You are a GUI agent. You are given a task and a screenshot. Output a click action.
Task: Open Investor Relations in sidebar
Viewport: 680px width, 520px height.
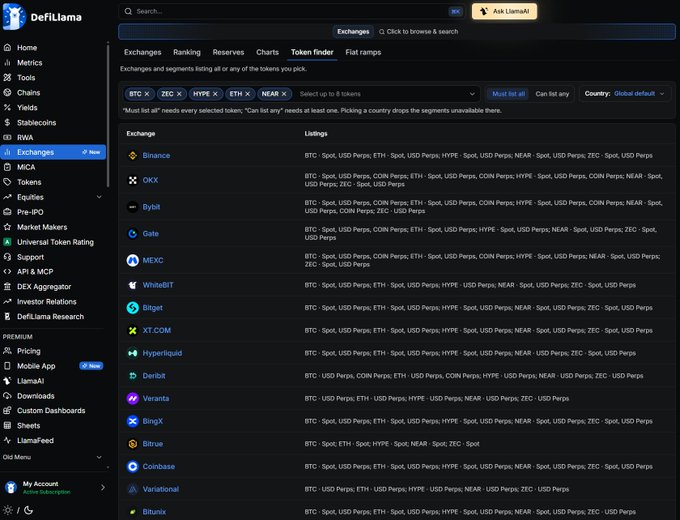pos(46,301)
